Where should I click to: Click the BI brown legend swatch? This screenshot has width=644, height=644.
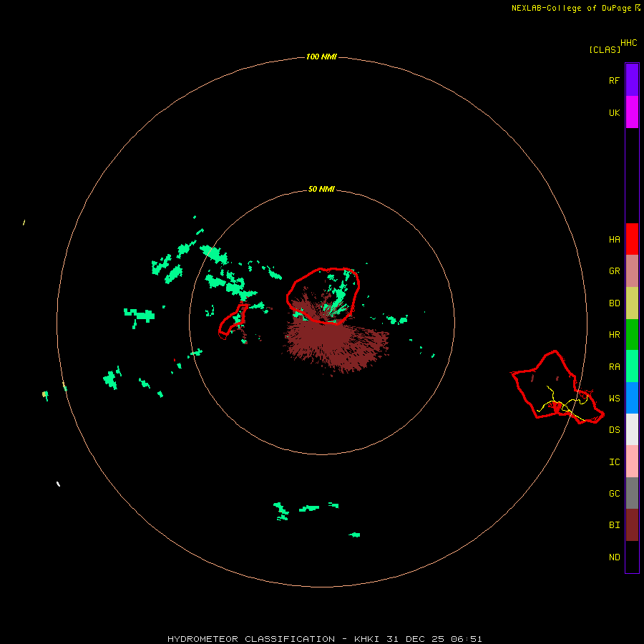(632, 525)
